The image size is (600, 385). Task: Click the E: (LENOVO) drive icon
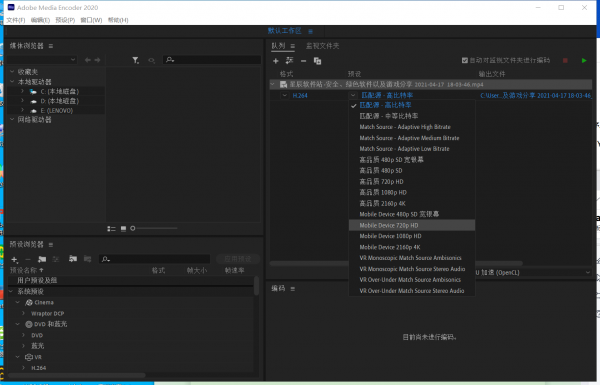click(34, 111)
